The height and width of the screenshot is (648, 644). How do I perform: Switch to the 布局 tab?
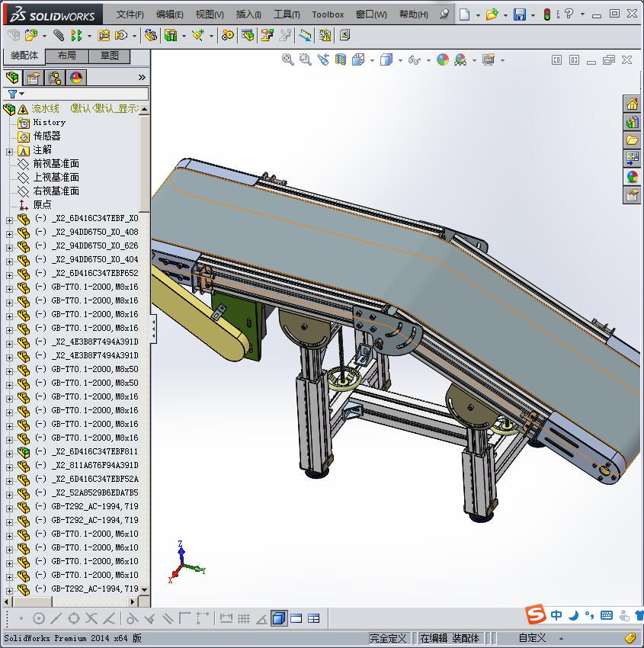67,56
